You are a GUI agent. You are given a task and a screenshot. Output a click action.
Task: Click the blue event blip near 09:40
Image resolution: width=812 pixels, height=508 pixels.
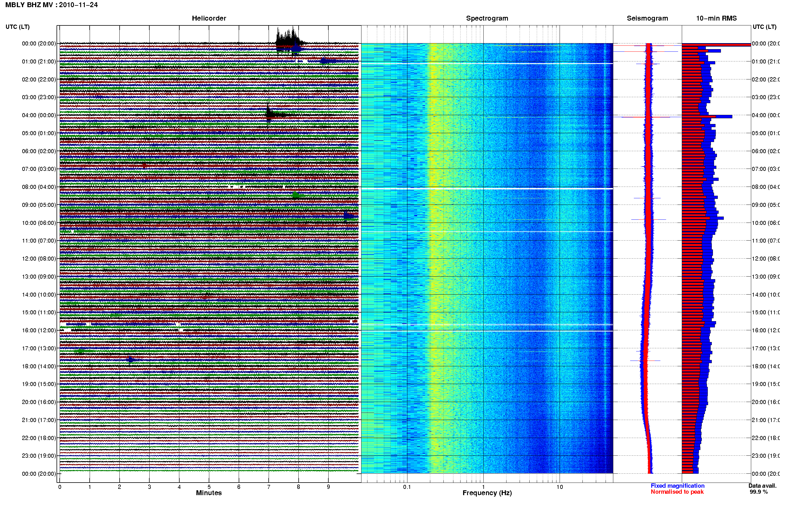(348, 216)
